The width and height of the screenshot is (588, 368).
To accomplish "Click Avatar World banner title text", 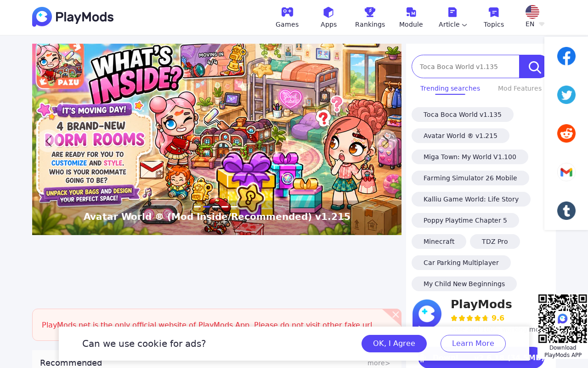I will [x=217, y=217].
